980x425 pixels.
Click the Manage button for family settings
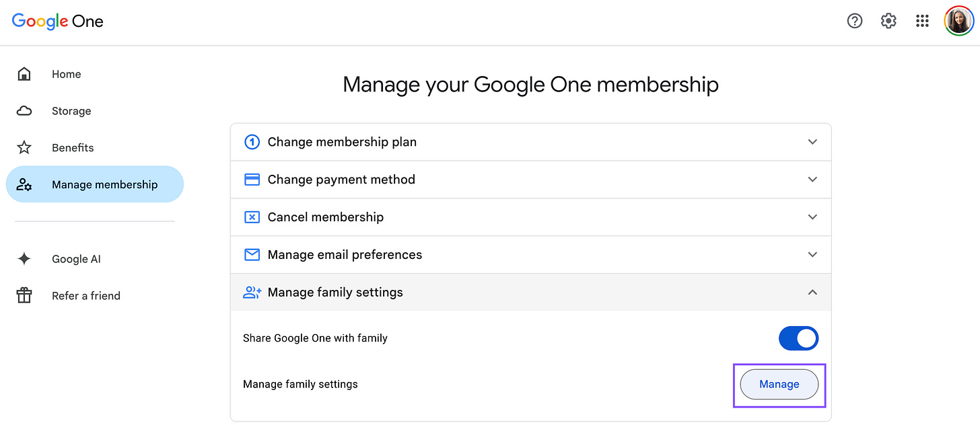779,384
